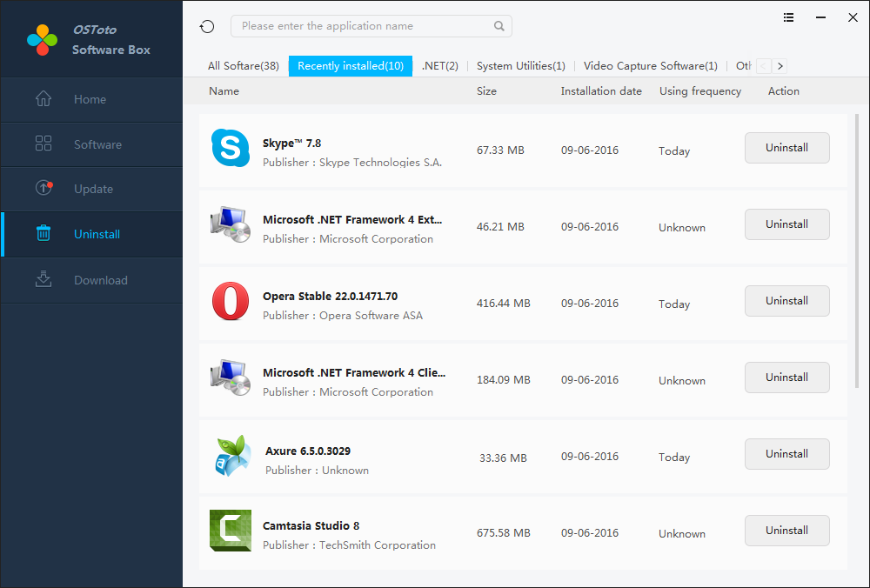
Task: Click the vertical scrollbar of software list
Action: (857, 251)
